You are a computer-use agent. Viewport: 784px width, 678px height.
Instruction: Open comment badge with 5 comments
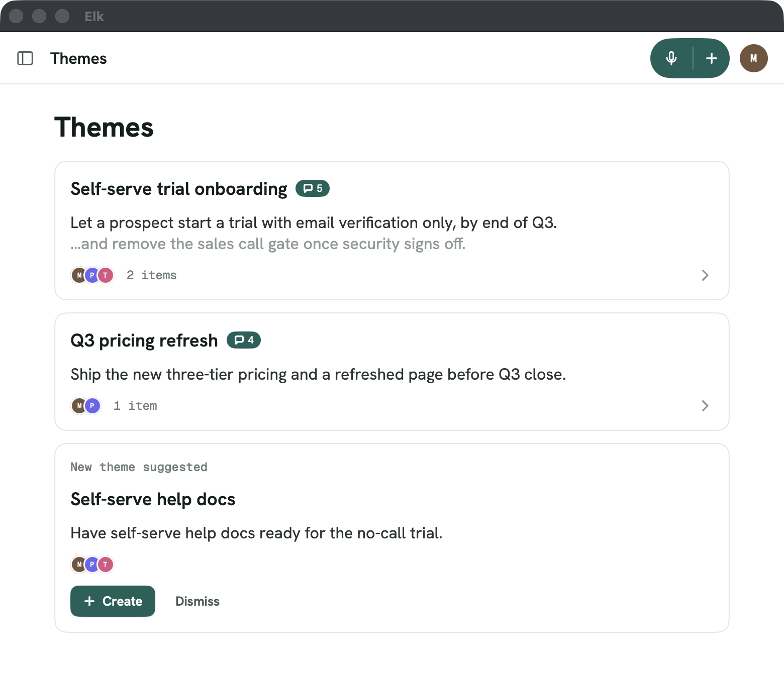[313, 188]
